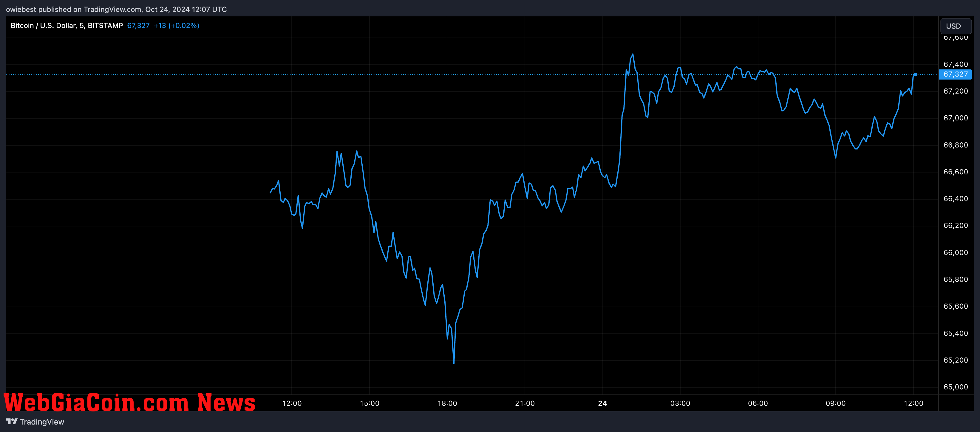
Task: Open the USD currency selector
Action: (956, 26)
